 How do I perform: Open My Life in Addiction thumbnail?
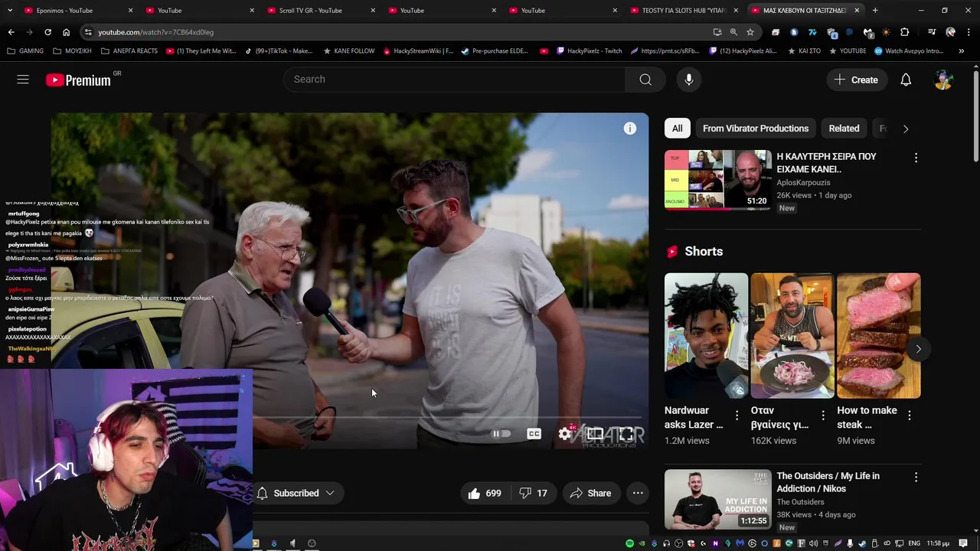717,499
